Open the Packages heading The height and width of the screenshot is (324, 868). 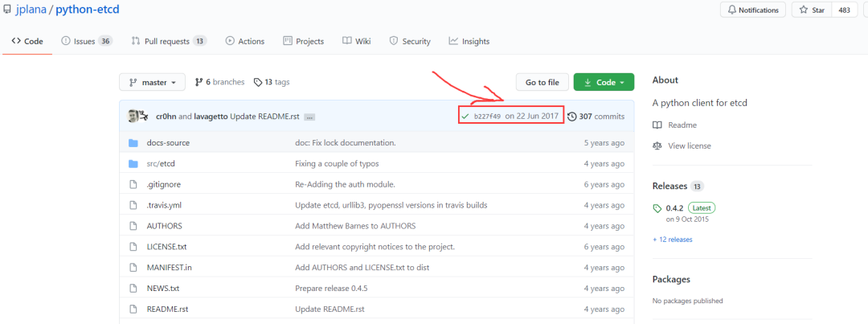click(671, 280)
